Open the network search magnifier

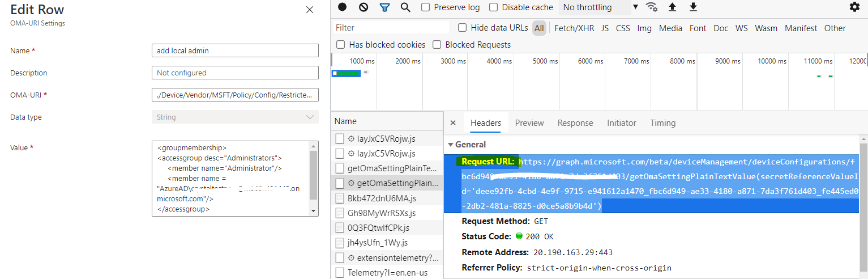[x=405, y=7]
